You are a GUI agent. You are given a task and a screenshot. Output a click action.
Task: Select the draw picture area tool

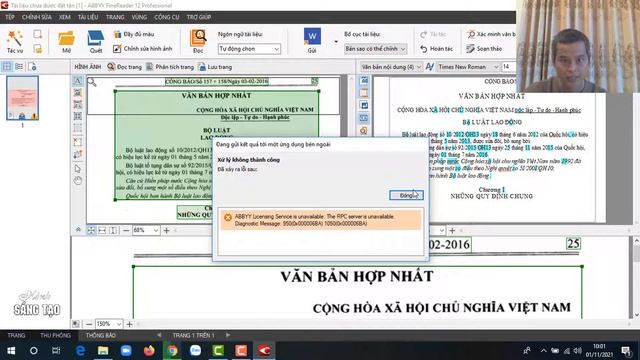click(x=78, y=93)
